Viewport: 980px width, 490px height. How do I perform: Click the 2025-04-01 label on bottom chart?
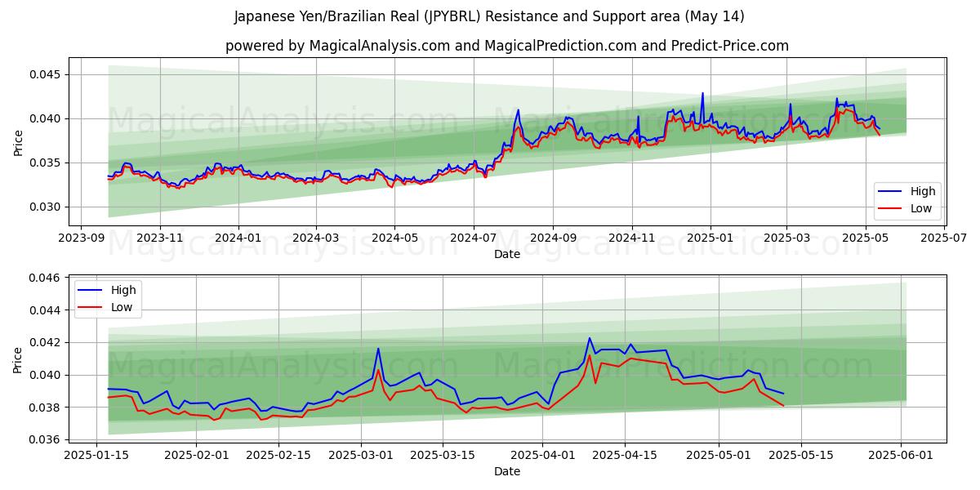[543, 454]
